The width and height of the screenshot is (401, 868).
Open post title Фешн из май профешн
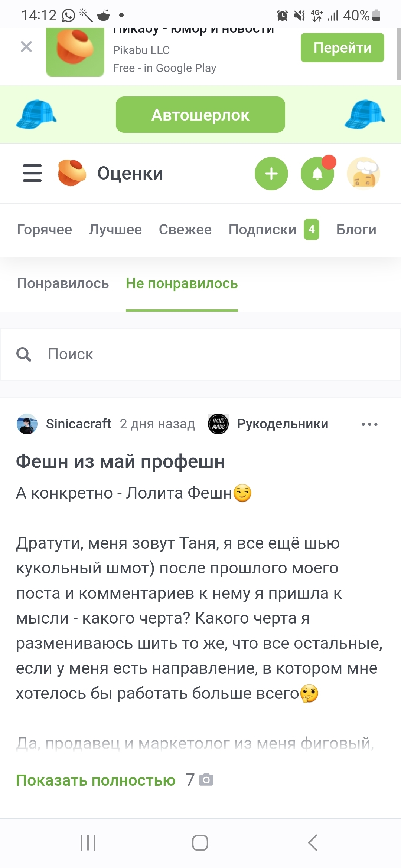click(120, 462)
